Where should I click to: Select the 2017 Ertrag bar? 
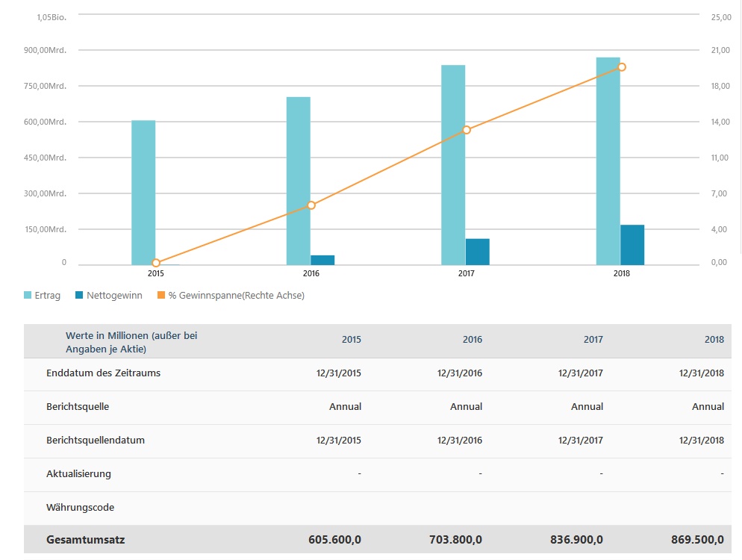tap(453, 164)
